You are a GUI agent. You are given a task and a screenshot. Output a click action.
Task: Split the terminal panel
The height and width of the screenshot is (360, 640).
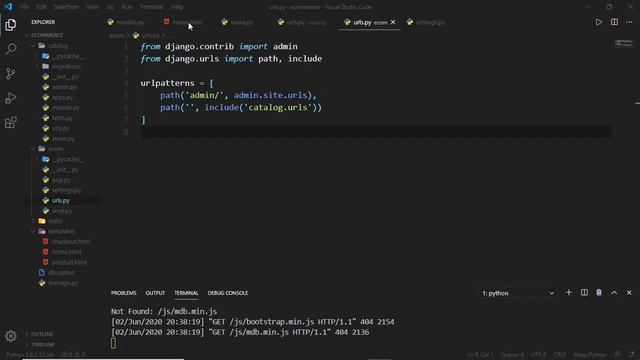coord(584,293)
